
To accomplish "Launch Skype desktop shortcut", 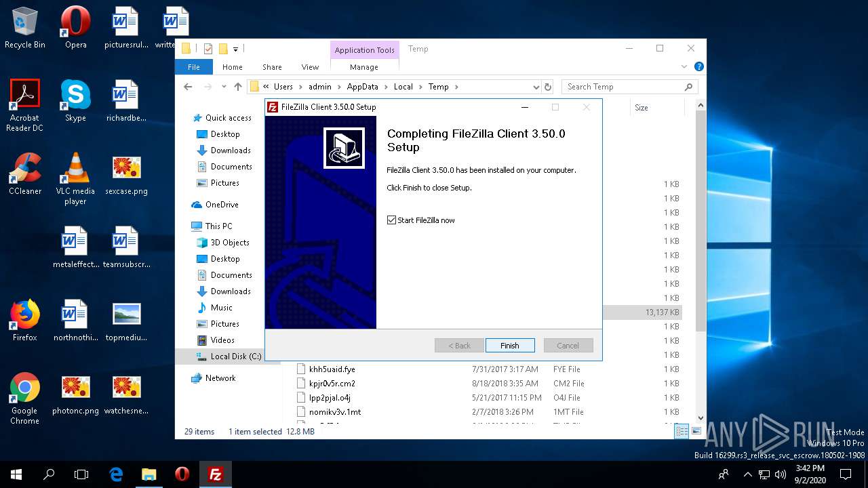I will coord(75,101).
